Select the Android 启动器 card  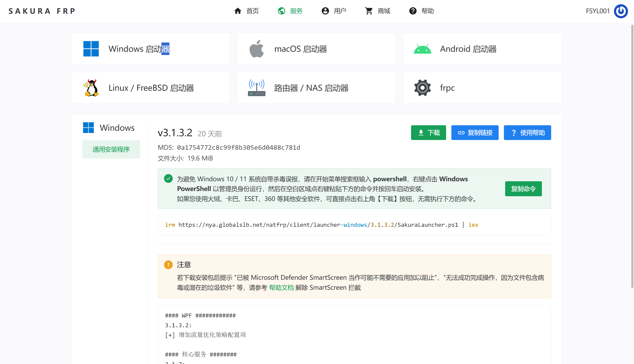482,49
